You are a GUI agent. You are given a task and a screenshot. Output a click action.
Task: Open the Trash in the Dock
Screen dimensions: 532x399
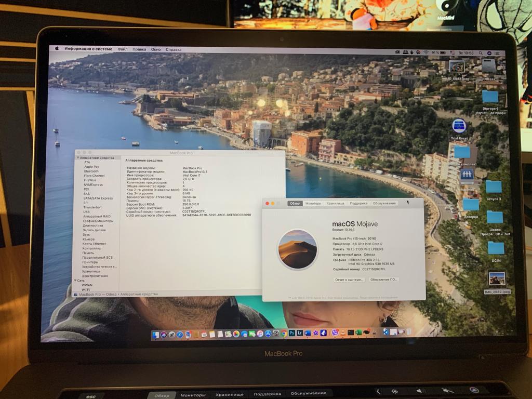pos(409,331)
